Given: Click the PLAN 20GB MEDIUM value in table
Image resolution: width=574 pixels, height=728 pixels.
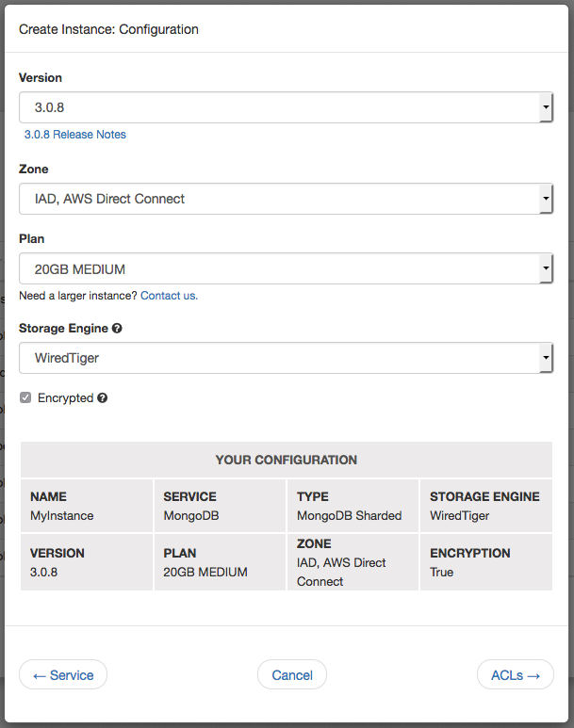Looking at the screenshot, I should point(205,572).
